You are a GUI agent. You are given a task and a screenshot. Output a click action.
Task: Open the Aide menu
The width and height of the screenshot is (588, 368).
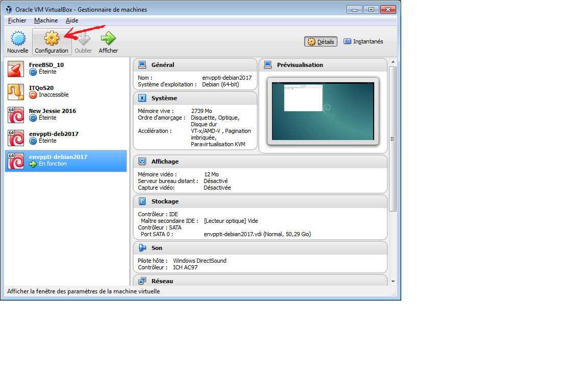(72, 20)
